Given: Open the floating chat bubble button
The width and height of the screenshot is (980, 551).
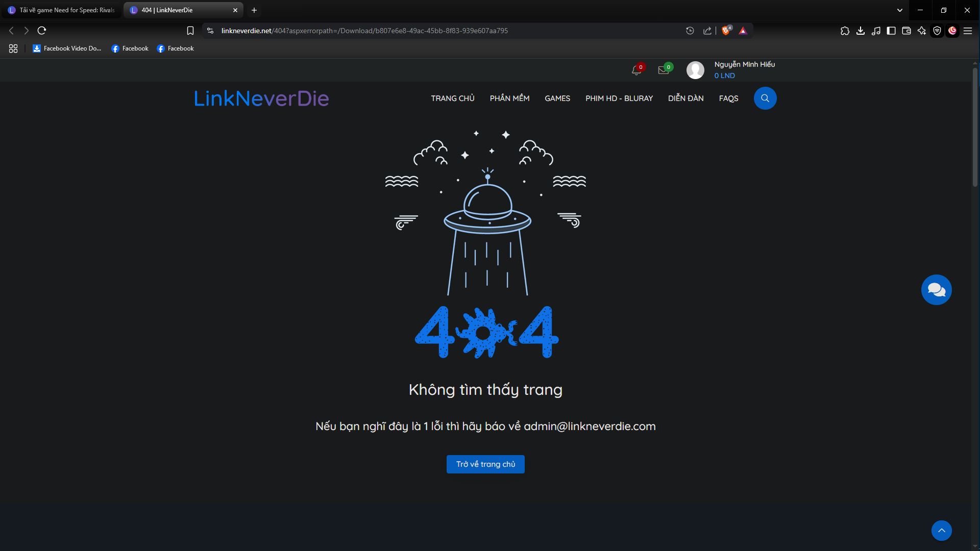Looking at the screenshot, I should [x=936, y=290].
